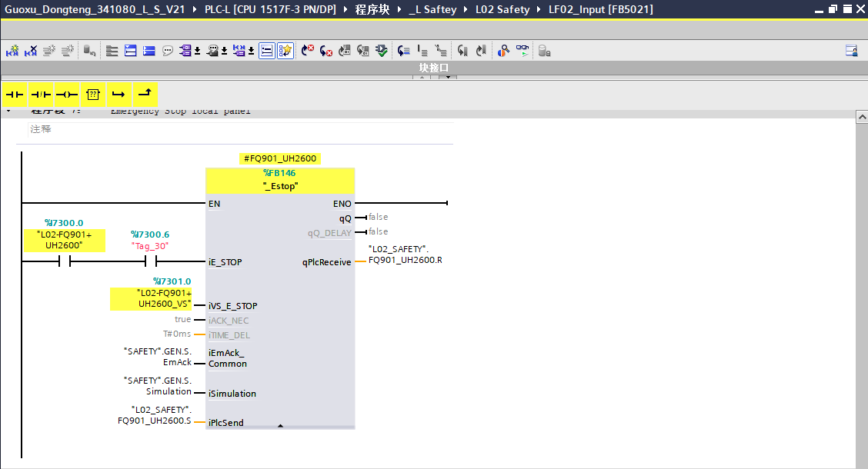Select the #FQ901_UH2600 instance label
The image size is (868, 469).
coord(280,158)
